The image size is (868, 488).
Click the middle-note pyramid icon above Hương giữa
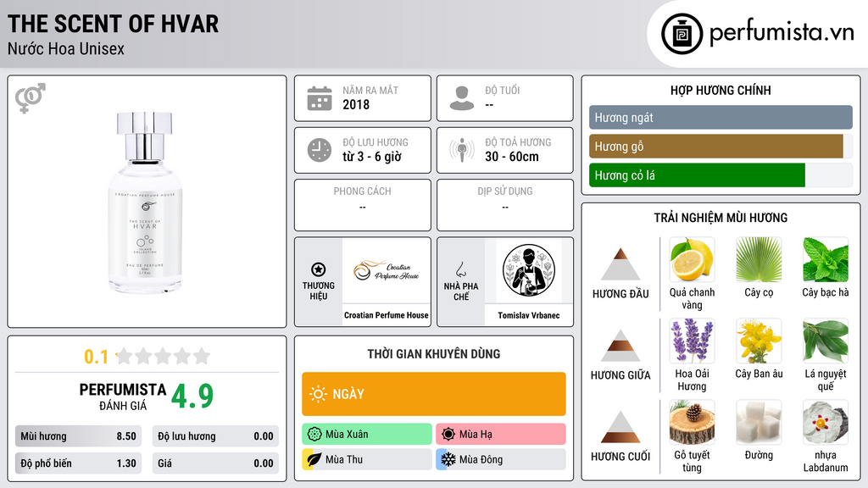(x=620, y=346)
